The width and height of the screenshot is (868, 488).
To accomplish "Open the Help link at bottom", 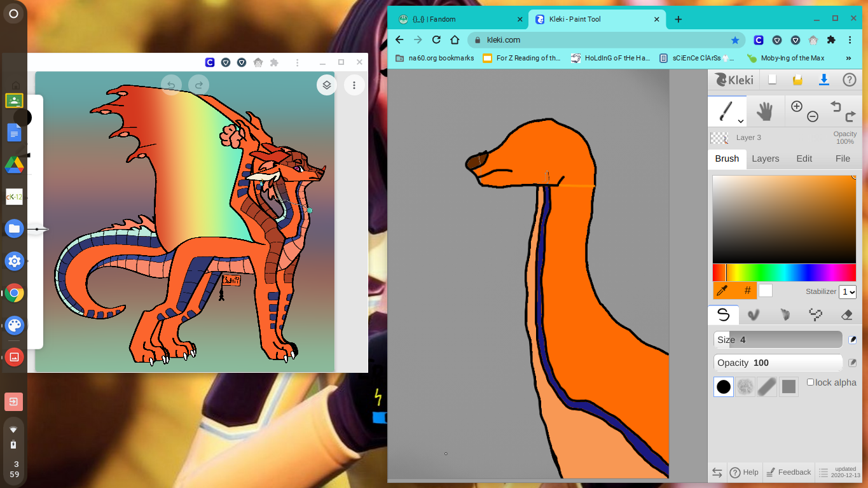I will tap(745, 472).
